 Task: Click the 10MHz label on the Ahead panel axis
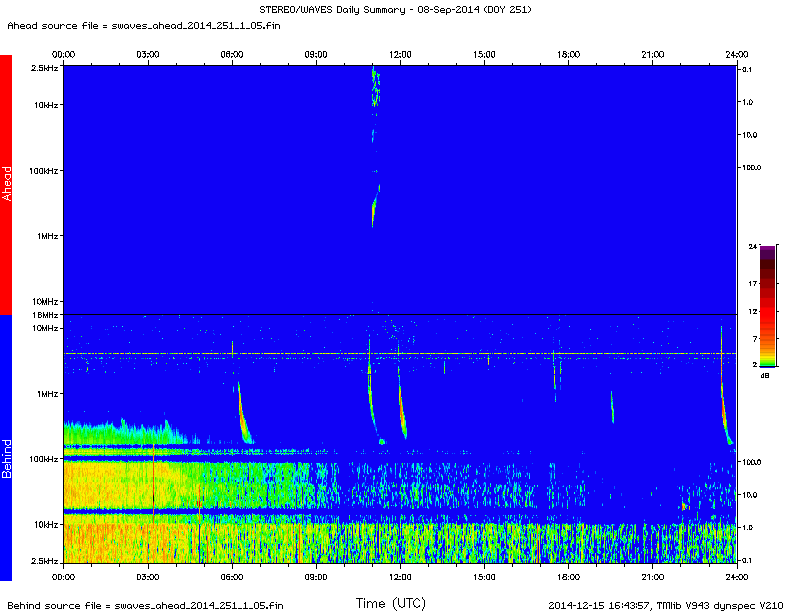click(x=45, y=301)
